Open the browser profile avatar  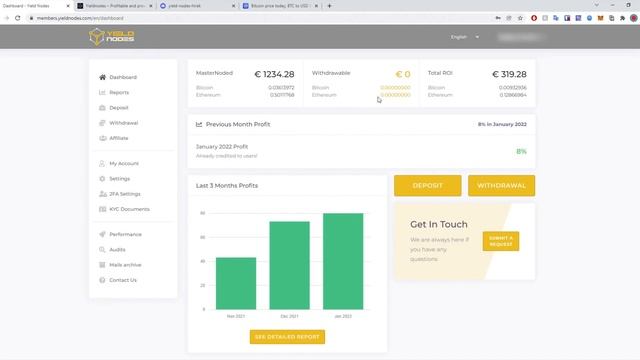click(634, 18)
